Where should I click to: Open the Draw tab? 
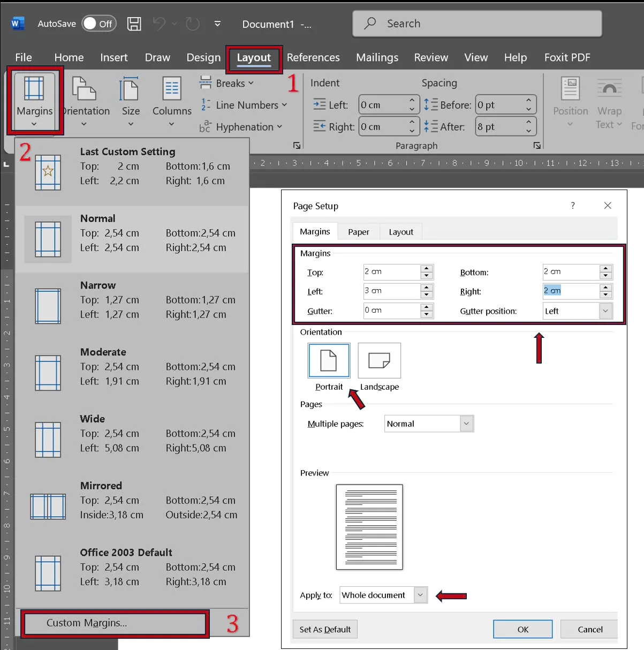[x=157, y=57]
